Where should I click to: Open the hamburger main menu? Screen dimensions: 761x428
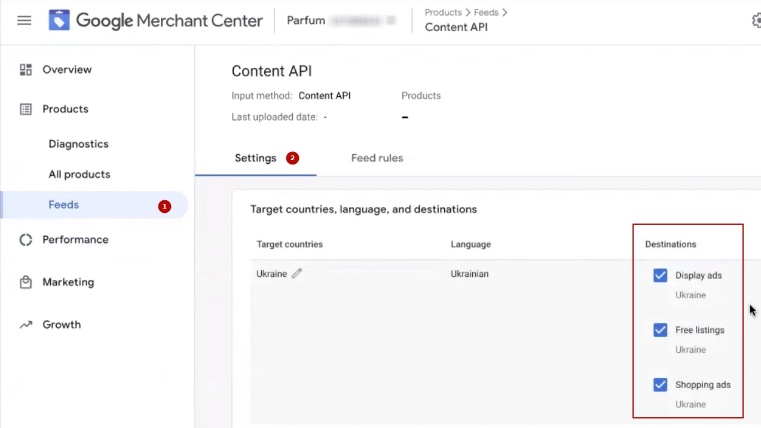24,21
